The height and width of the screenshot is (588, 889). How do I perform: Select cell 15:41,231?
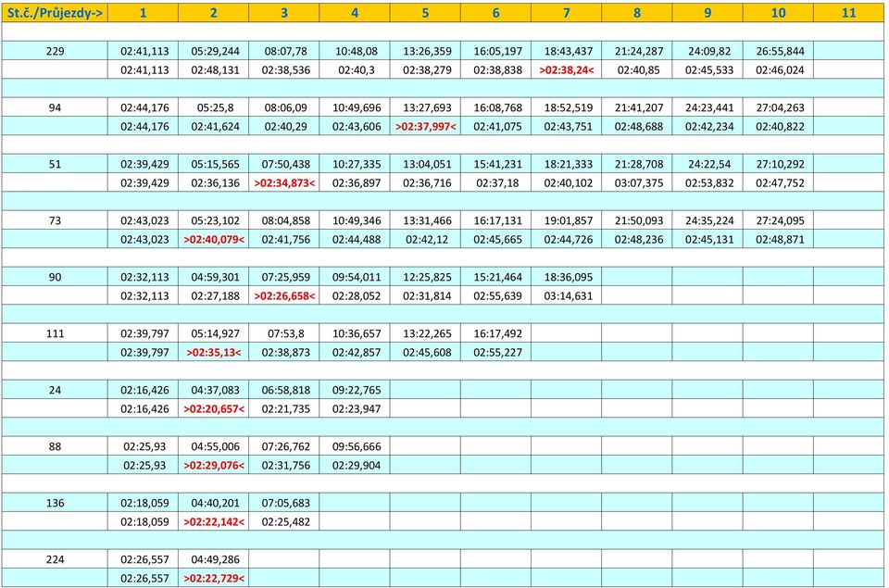point(497,164)
